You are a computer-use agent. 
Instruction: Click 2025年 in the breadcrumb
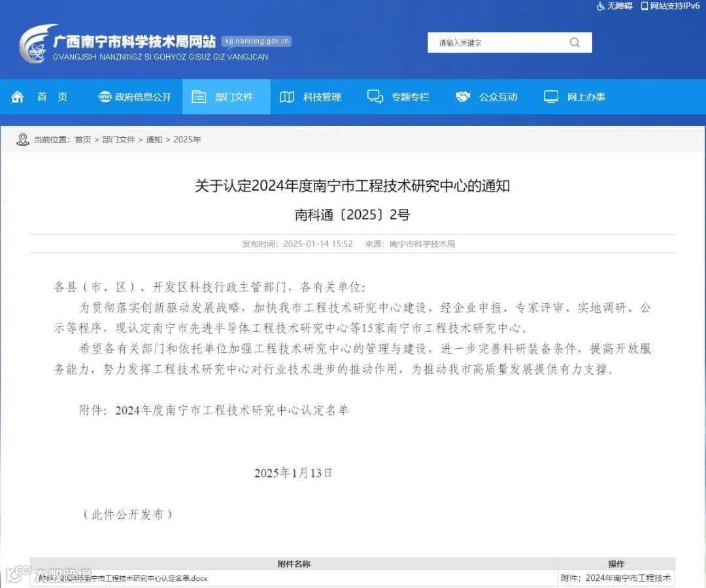[187, 139]
